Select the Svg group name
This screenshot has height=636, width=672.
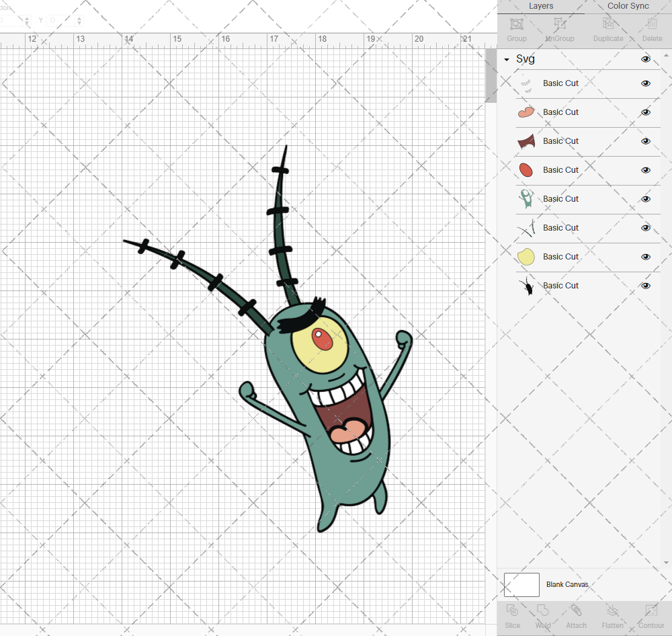(525, 58)
